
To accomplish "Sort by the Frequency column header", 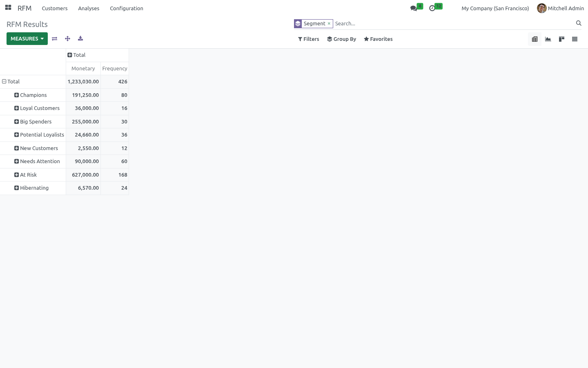I will (x=115, y=69).
